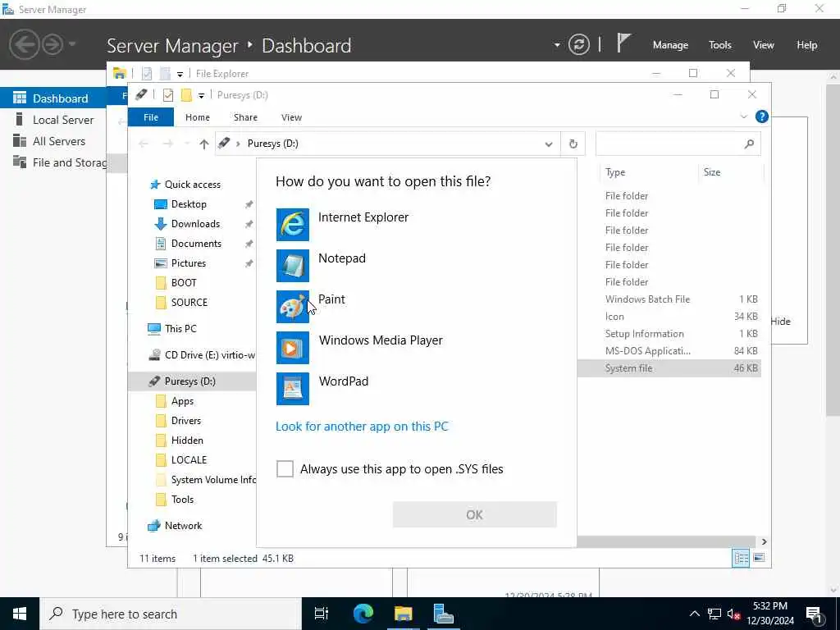Select Windows Media Player icon
Viewport: 840px width, 630px height.
click(293, 348)
